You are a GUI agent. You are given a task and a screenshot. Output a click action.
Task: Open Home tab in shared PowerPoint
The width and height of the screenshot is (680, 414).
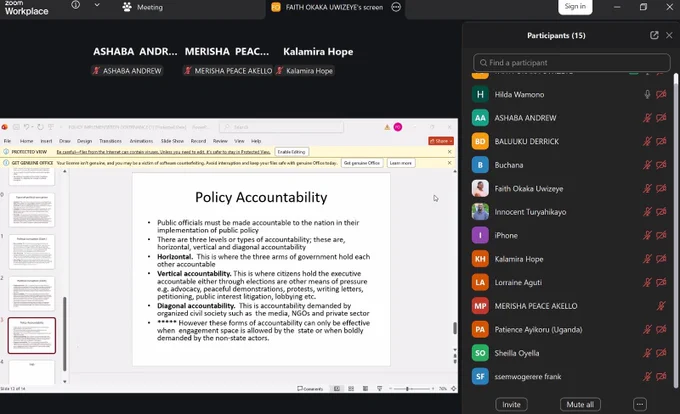(x=26, y=141)
